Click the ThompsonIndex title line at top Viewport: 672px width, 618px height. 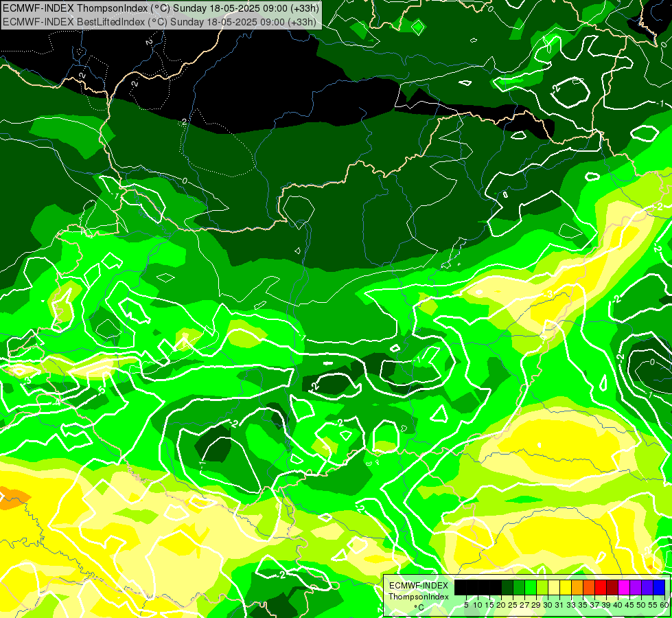click(x=161, y=8)
